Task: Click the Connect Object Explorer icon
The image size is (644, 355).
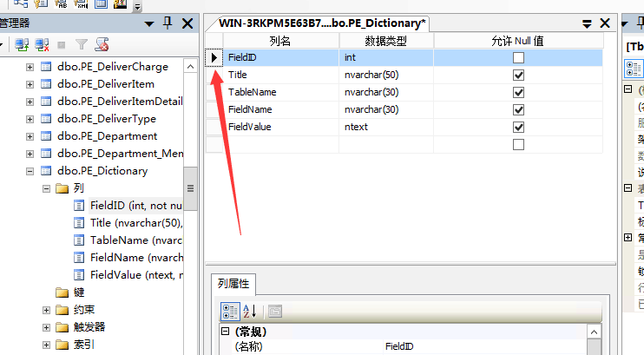Action: 21,43
